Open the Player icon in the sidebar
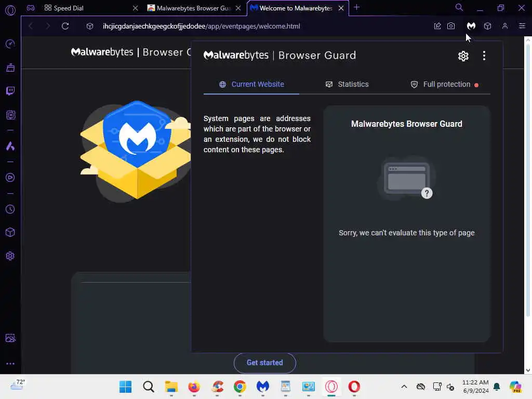This screenshot has width=532, height=399. 10,178
